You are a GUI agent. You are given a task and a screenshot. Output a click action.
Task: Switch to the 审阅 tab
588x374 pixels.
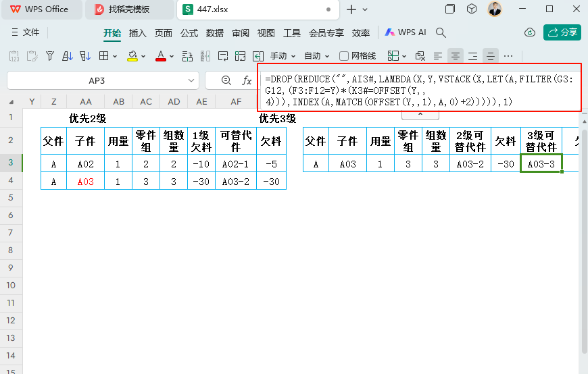(241, 33)
